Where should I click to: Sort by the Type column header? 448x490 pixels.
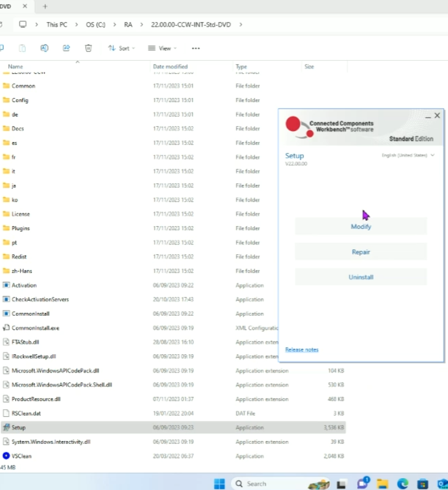[241, 67]
